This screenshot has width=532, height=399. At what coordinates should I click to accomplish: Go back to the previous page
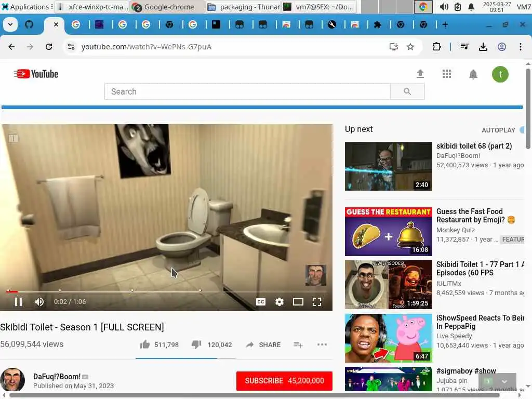(11, 47)
